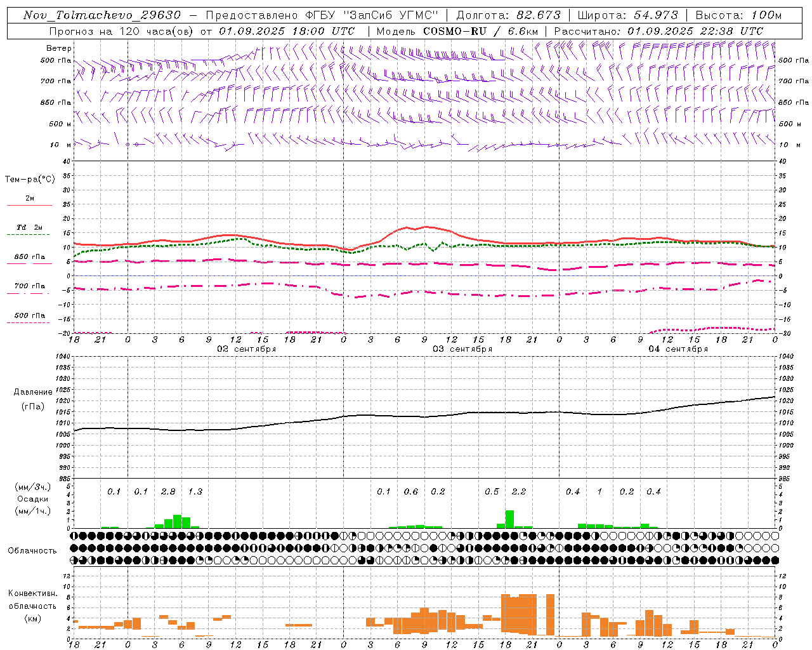The image size is (812, 650).
Task: Click the Осадки precipitation label
Action: (33, 499)
